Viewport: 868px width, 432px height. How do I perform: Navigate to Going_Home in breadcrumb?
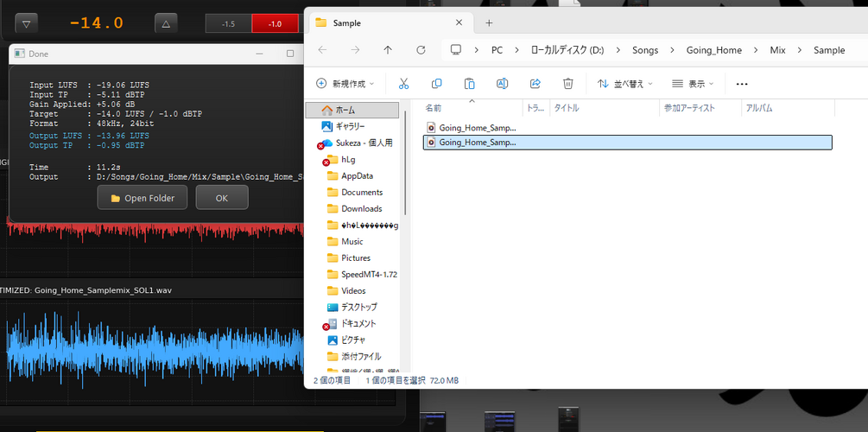pyautogui.click(x=714, y=50)
